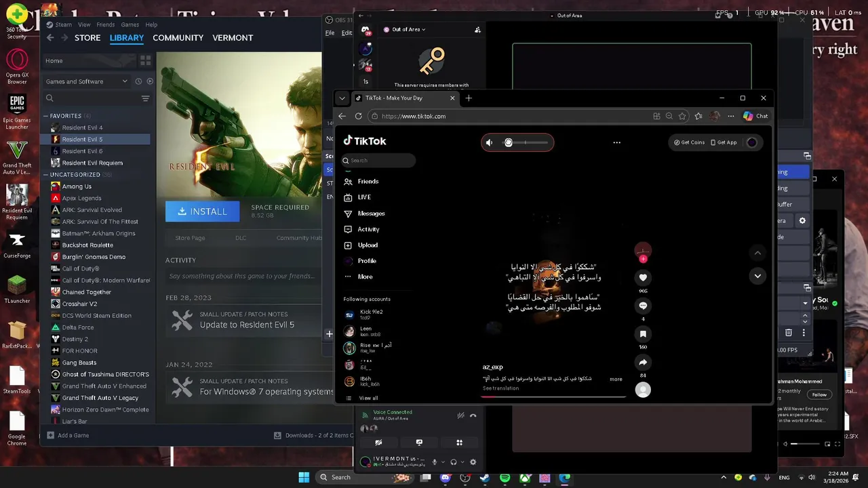Open the View menu in Steam

(84, 24)
